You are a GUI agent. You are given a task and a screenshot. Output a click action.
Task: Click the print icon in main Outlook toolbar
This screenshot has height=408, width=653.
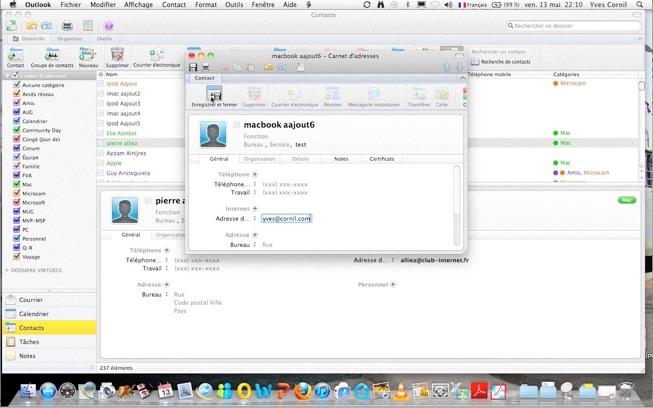(67, 26)
